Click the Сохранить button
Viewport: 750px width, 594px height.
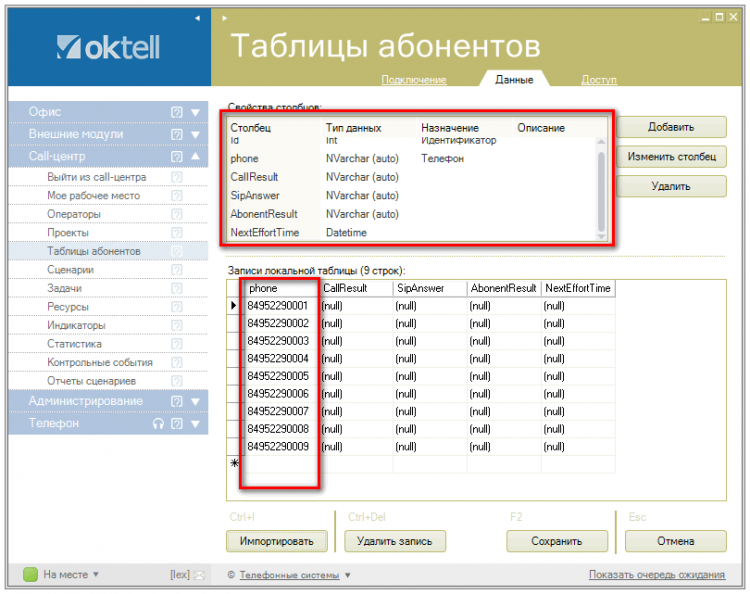pyautogui.click(x=556, y=541)
